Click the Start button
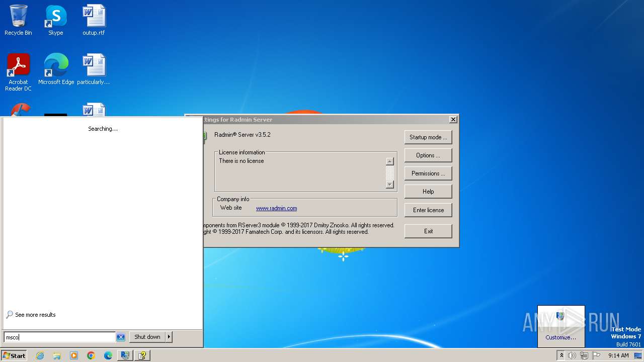This screenshot has width=644, height=362. pyautogui.click(x=14, y=355)
